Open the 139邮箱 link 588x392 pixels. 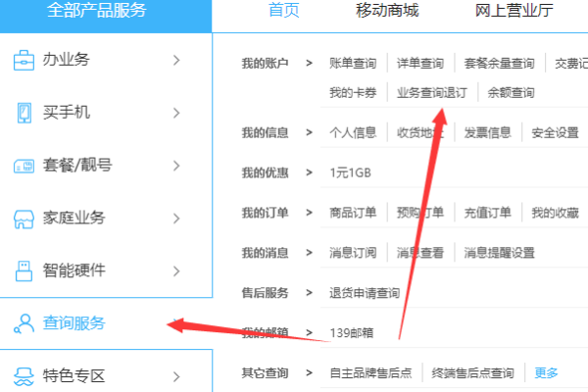tap(352, 333)
